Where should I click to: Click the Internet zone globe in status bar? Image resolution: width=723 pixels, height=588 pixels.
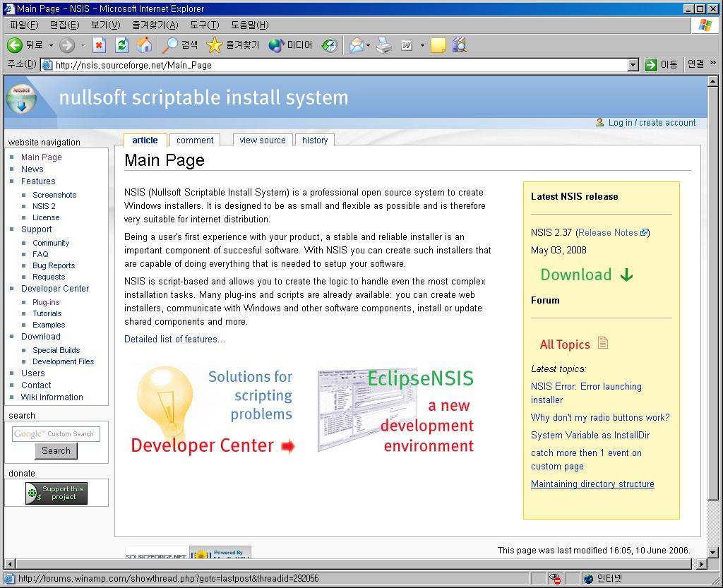pyautogui.click(x=588, y=578)
